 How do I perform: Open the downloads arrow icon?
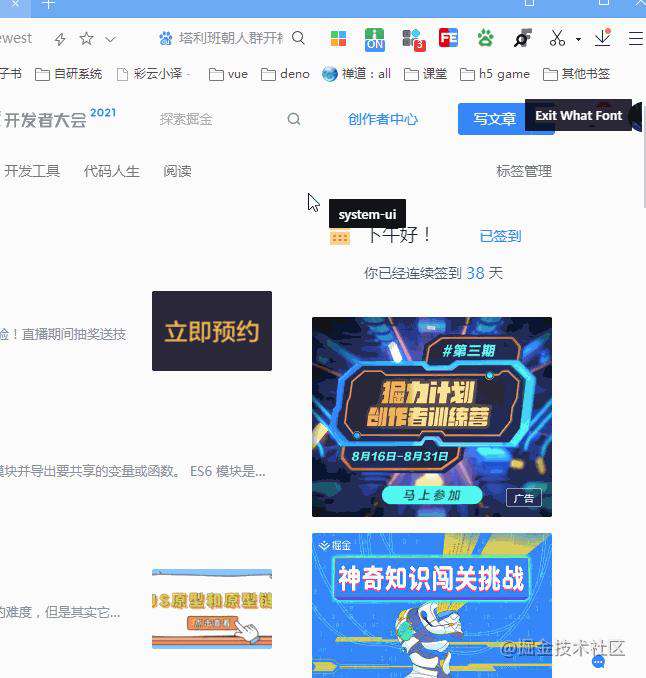pos(603,38)
